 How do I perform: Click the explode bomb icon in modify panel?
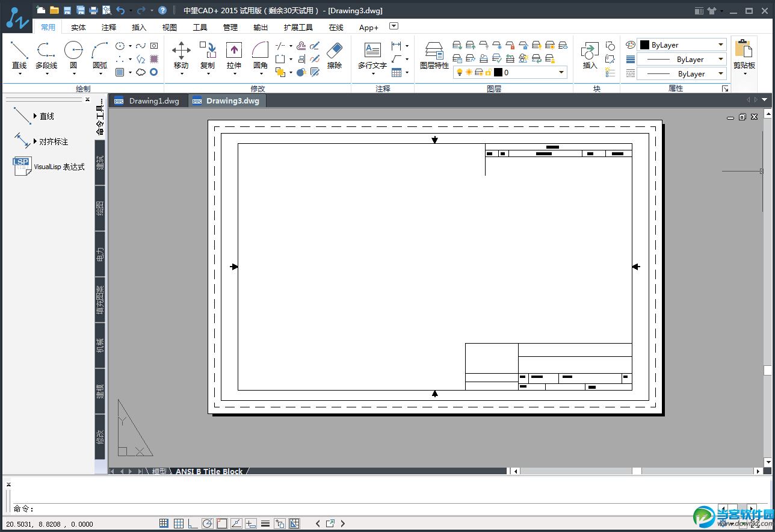[x=301, y=72]
